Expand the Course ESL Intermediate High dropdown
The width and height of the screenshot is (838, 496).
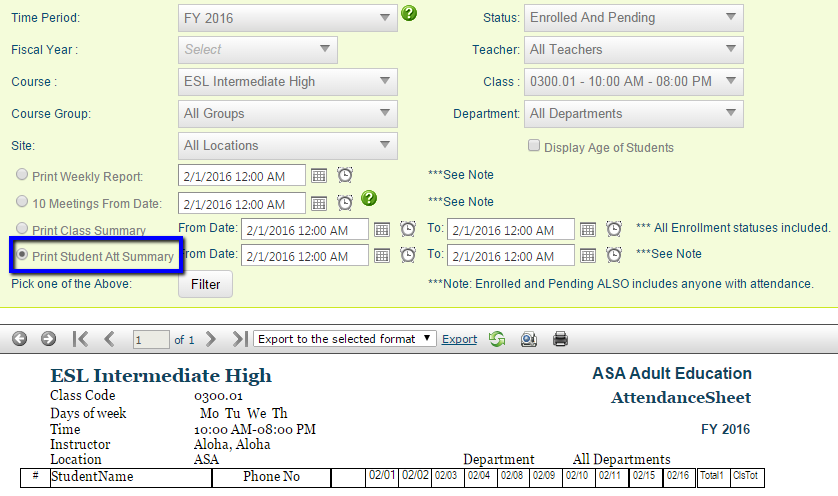coord(287,82)
